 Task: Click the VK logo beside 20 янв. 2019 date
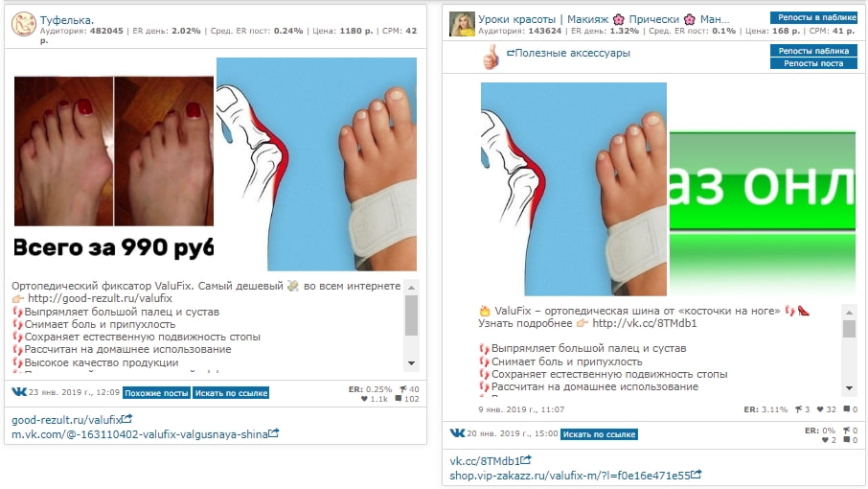point(457,432)
